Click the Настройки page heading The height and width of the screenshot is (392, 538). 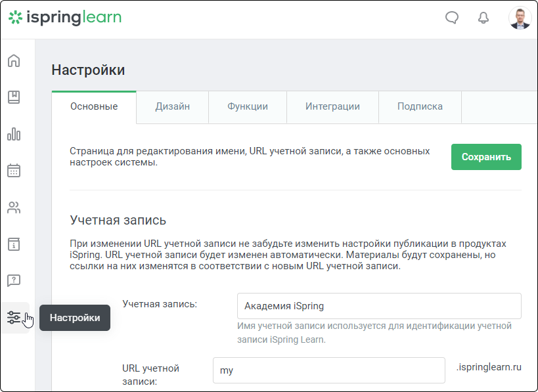click(88, 70)
